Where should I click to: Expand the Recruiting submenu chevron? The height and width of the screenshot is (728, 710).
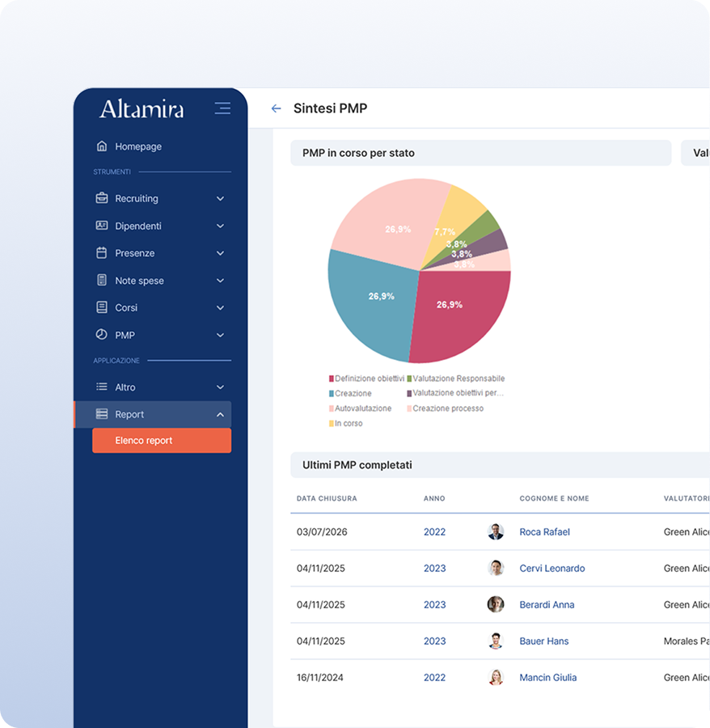pos(220,199)
